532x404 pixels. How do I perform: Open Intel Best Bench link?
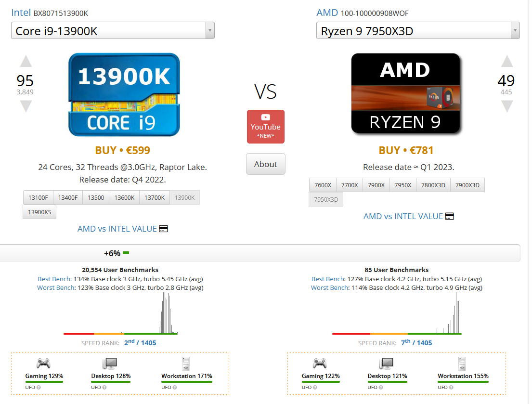click(54, 279)
